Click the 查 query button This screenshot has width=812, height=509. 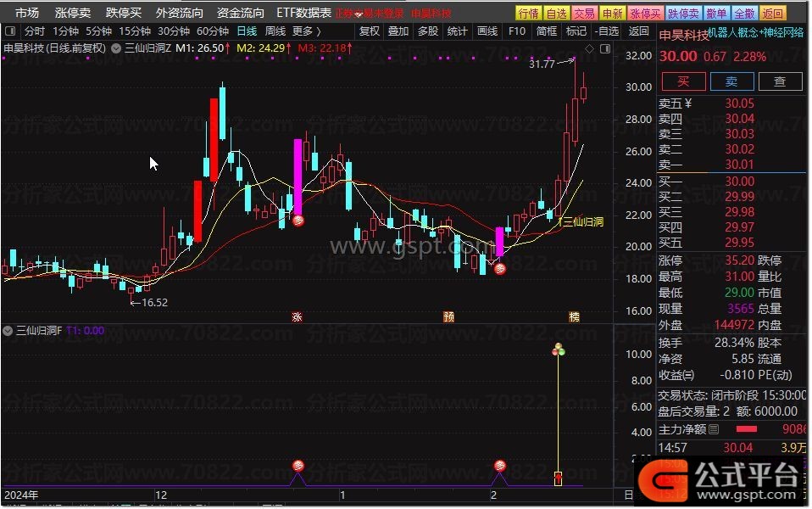[780, 81]
